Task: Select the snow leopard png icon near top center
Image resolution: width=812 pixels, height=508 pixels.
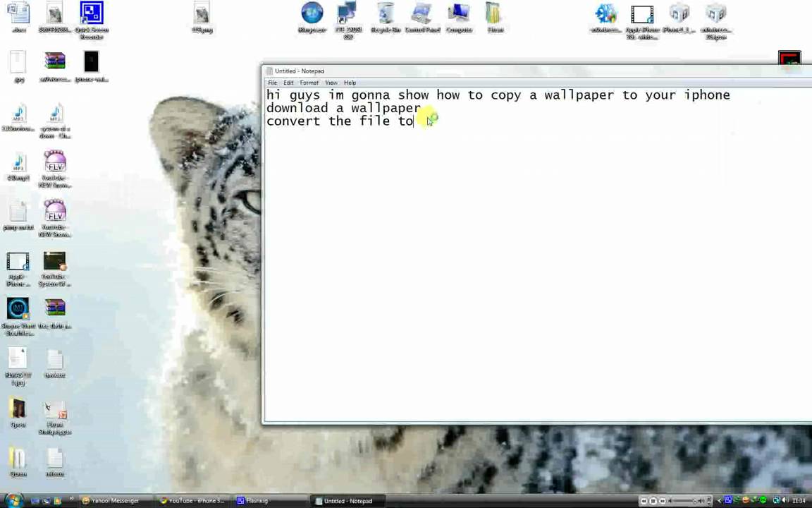Action: (202, 18)
